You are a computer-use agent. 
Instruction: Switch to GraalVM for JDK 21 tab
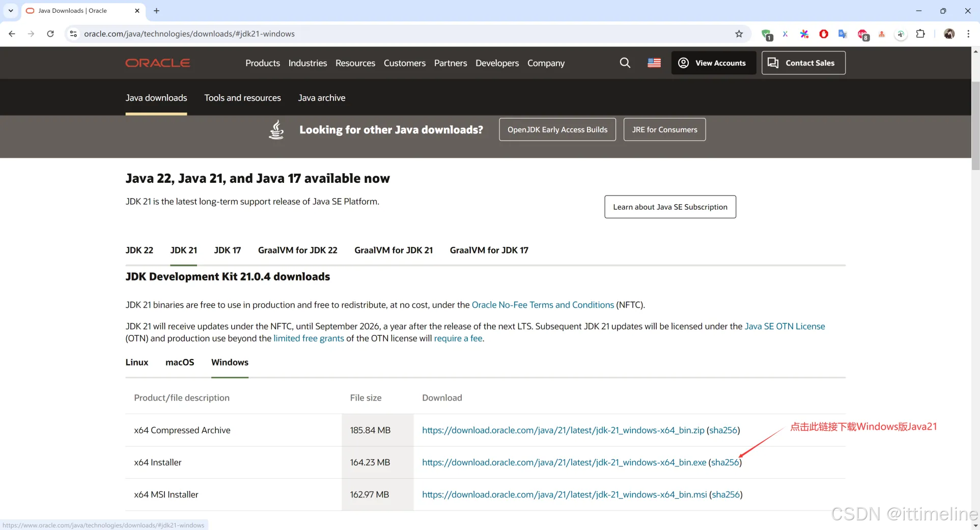click(x=394, y=250)
